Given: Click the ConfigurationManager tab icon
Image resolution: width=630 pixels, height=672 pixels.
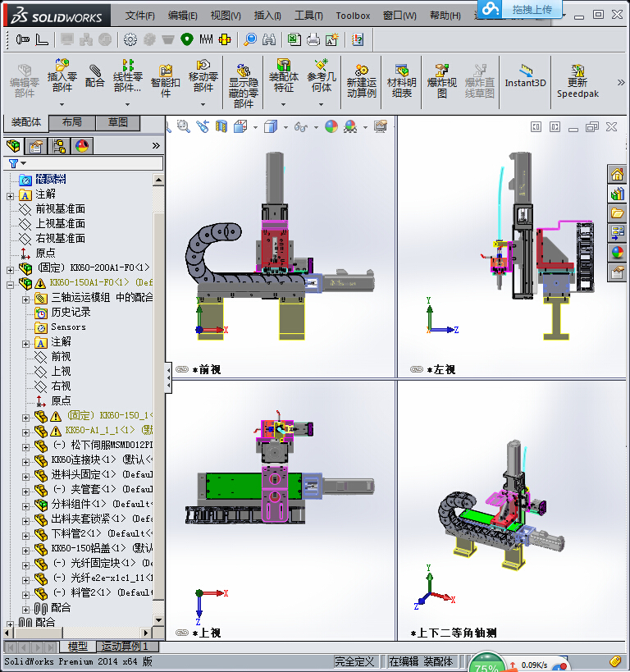Looking at the screenshot, I should pyautogui.click(x=59, y=146).
